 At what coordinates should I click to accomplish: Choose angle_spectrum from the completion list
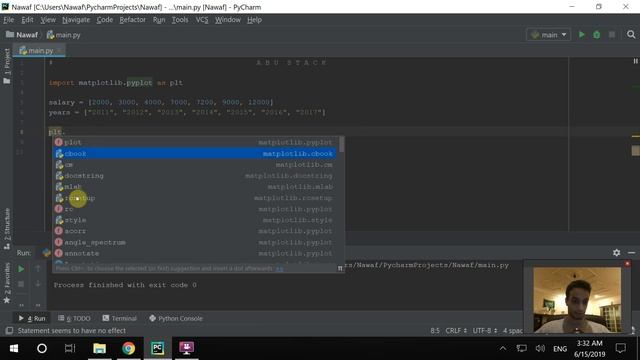(x=195, y=242)
